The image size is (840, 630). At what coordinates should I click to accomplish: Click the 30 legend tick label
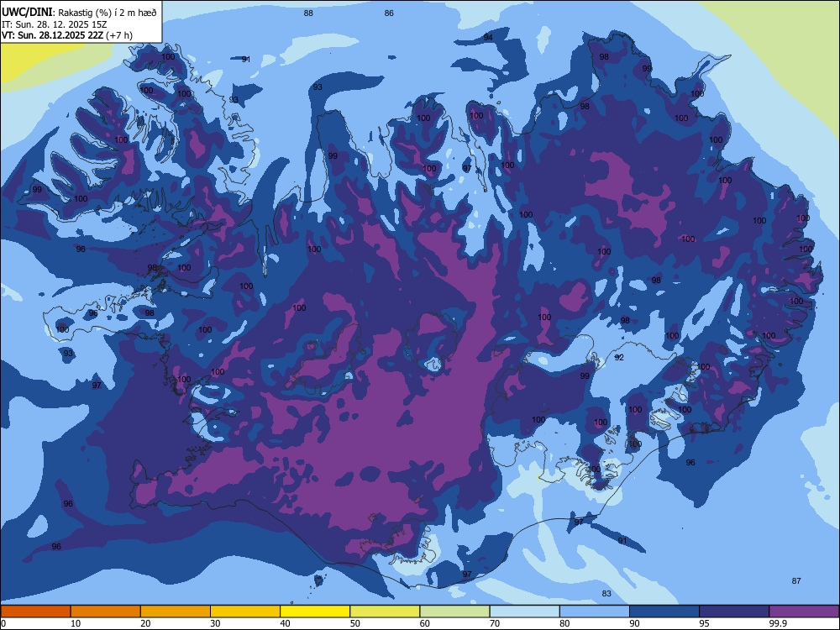click(215, 623)
